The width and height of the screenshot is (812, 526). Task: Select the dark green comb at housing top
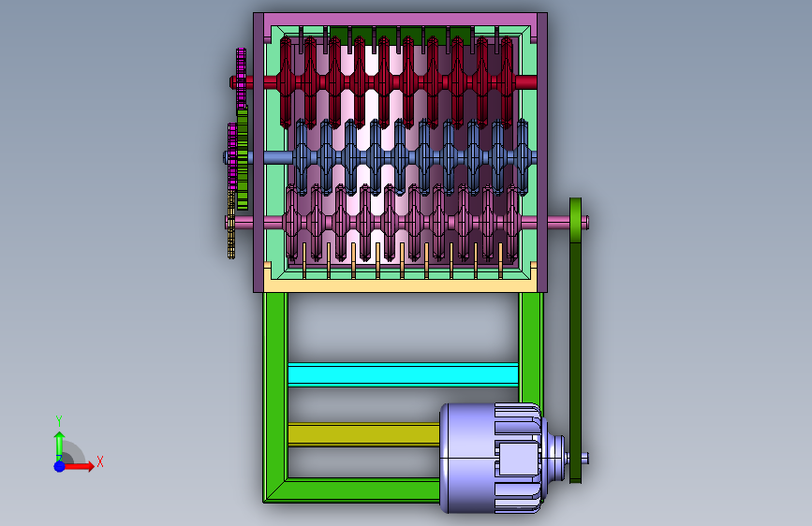(400, 35)
